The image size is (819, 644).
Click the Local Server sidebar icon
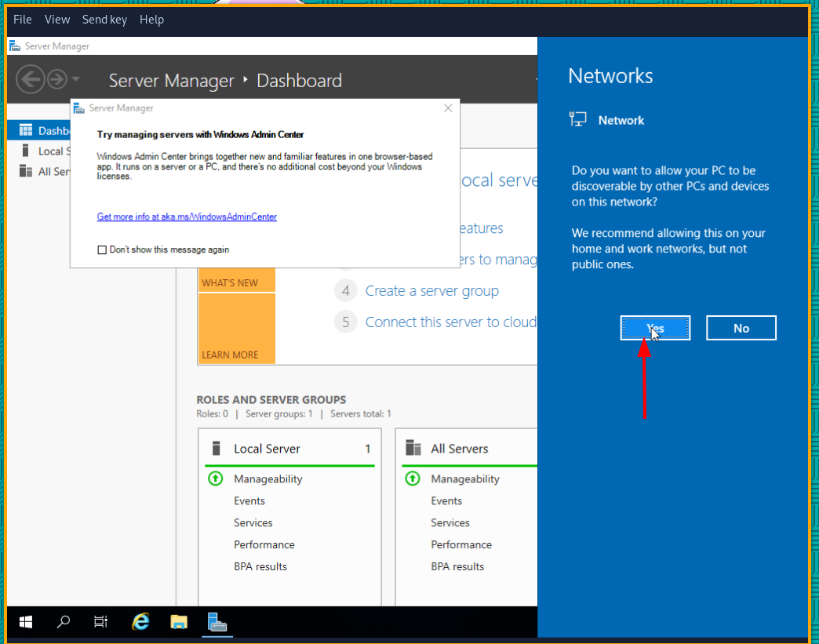pos(25,151)
